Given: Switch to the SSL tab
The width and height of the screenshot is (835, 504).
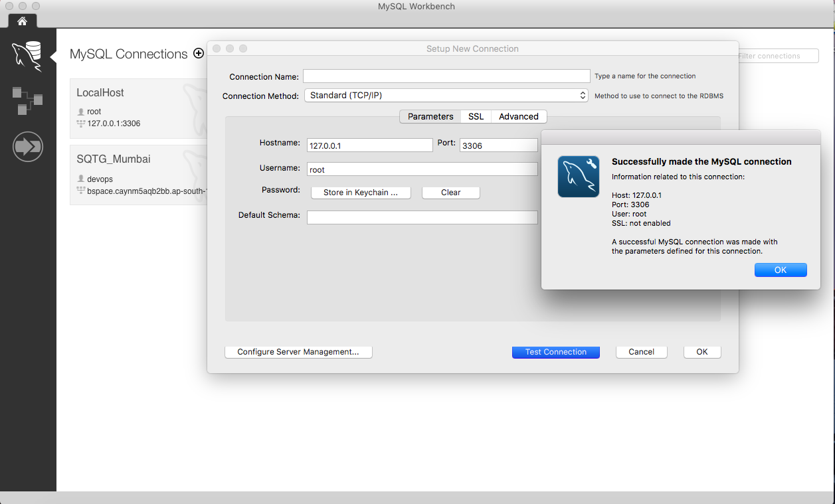Looking at the screenshot, I should [x=476, y=116].
